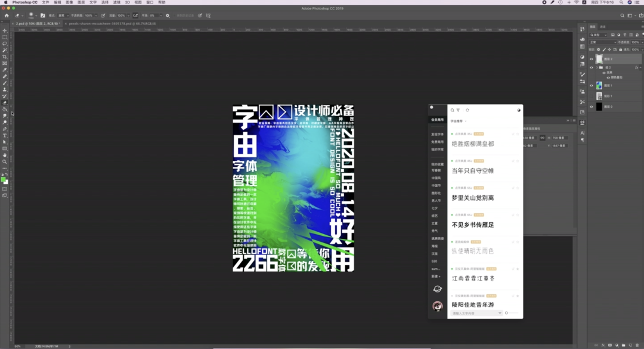Hide layer 图层 2 with its eye icon
Viewport: 644px width, 349px height.
(x=592, y=59)
